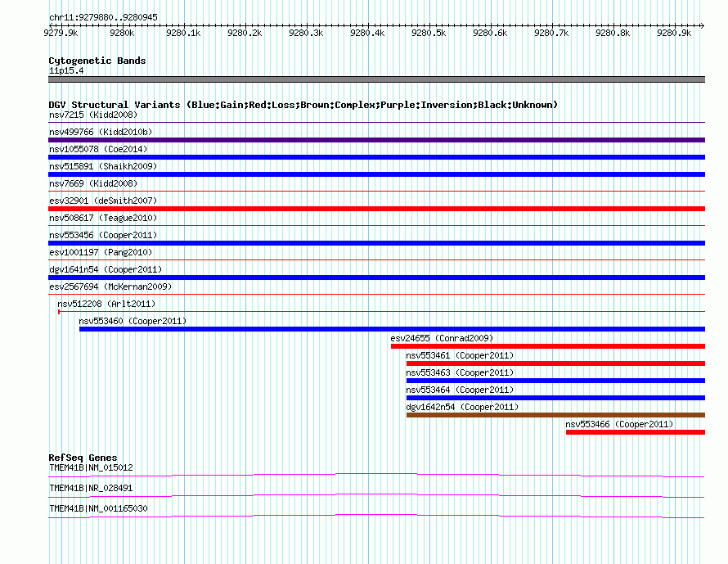Viewport: 728px width, 564px height.
Task: Select the brown dgv1642n54 complex bar
Action: [555, 415]
